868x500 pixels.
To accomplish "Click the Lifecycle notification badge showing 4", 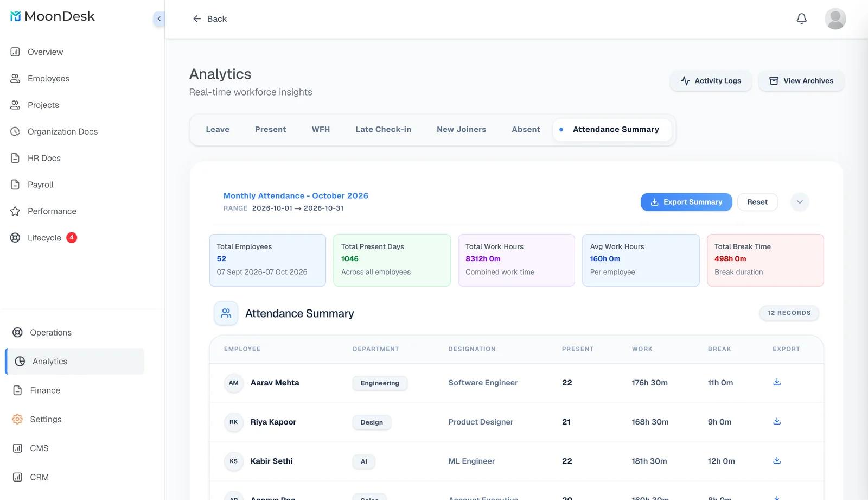I will pyautogui.click(x=72, y=237).
